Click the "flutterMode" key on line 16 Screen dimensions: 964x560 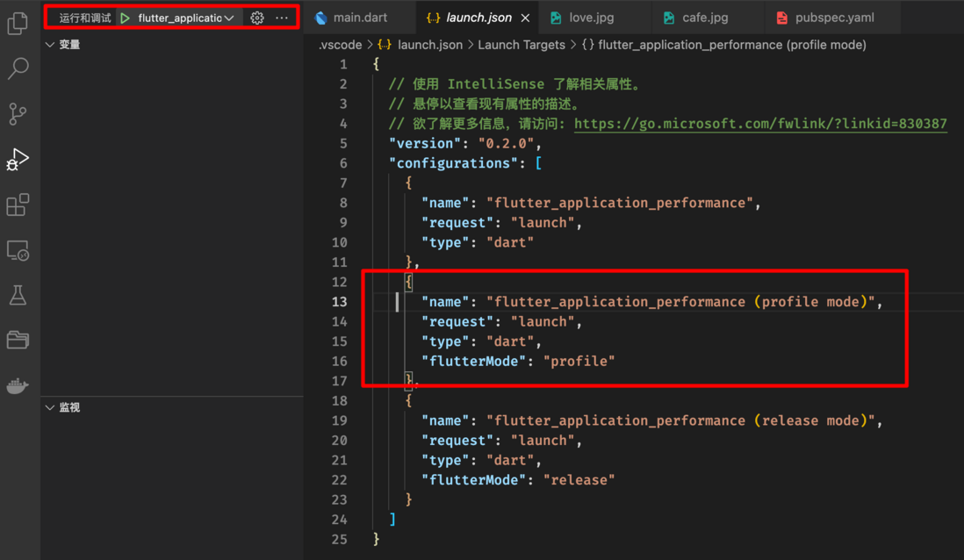coord(473,361)
